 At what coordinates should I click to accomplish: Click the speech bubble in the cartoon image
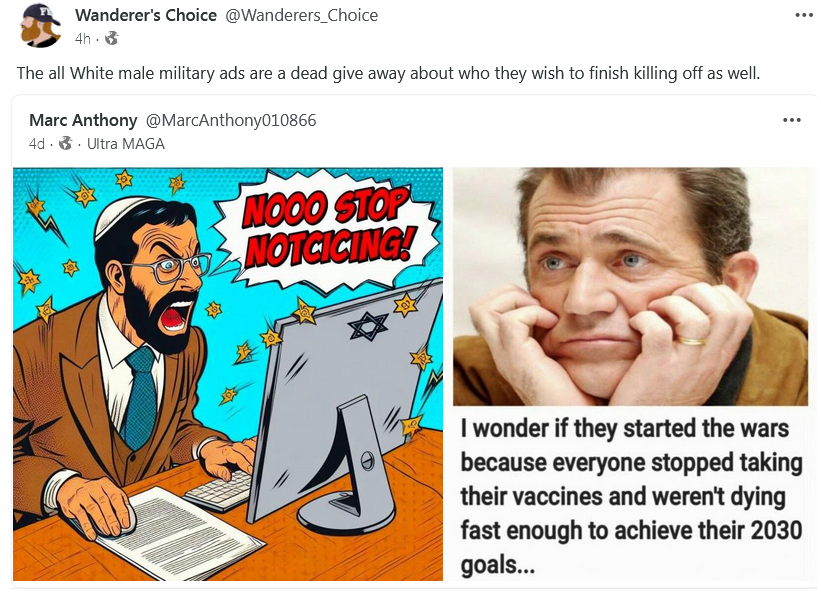[x=327, y=230]
